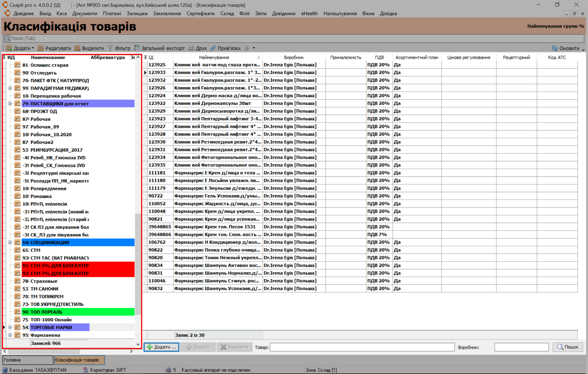
Task: Click the Друк printer icon
Action: tap(191, 48)
